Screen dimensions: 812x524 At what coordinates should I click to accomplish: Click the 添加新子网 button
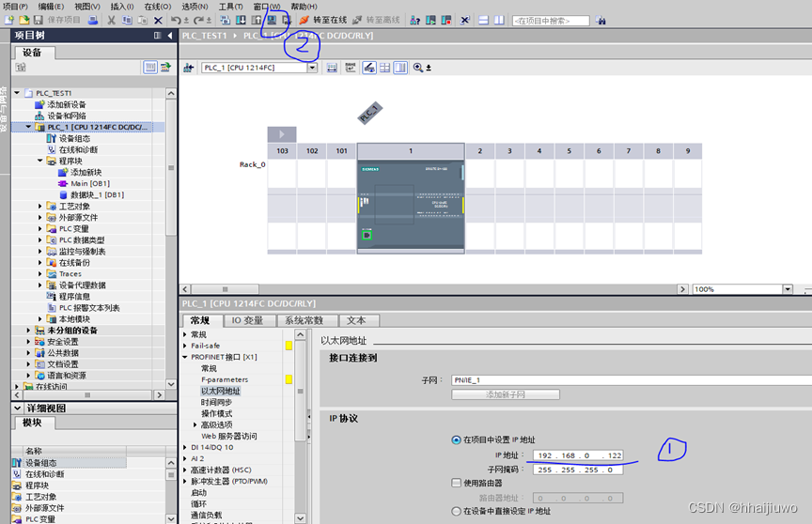click(506, 394)
